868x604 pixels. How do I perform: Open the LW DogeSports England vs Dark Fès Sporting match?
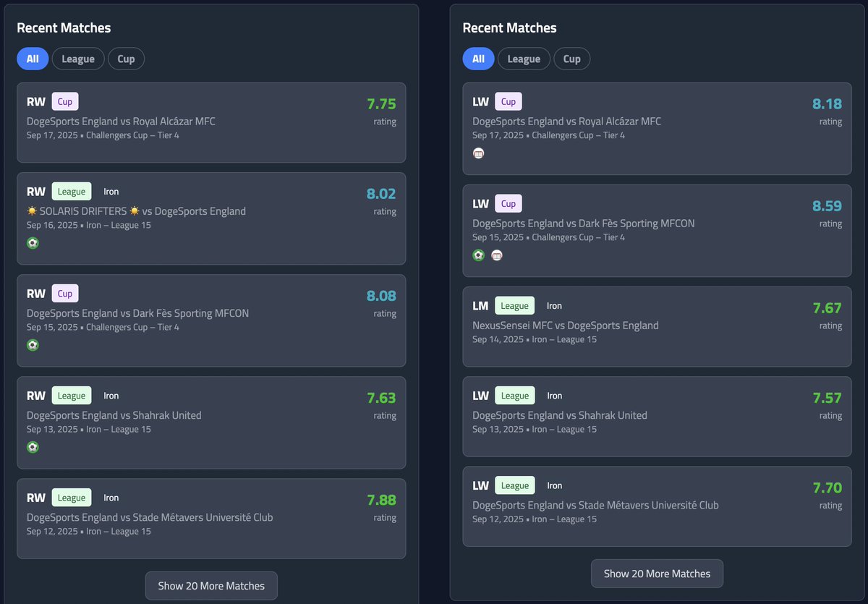[x=657, y=231]
